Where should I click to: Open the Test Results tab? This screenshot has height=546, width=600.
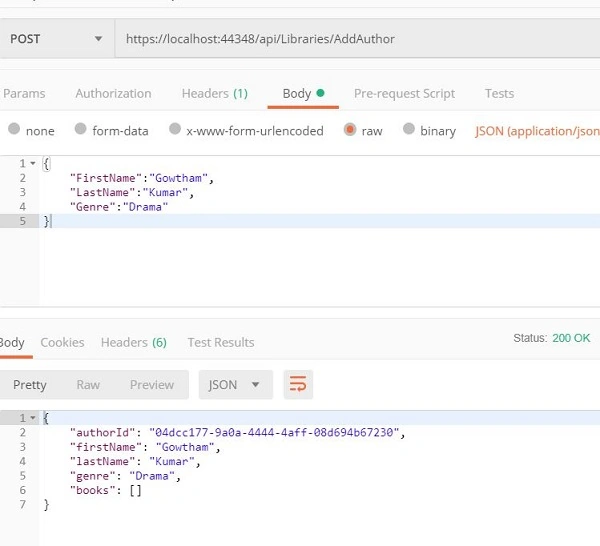[x=221, y=342]
